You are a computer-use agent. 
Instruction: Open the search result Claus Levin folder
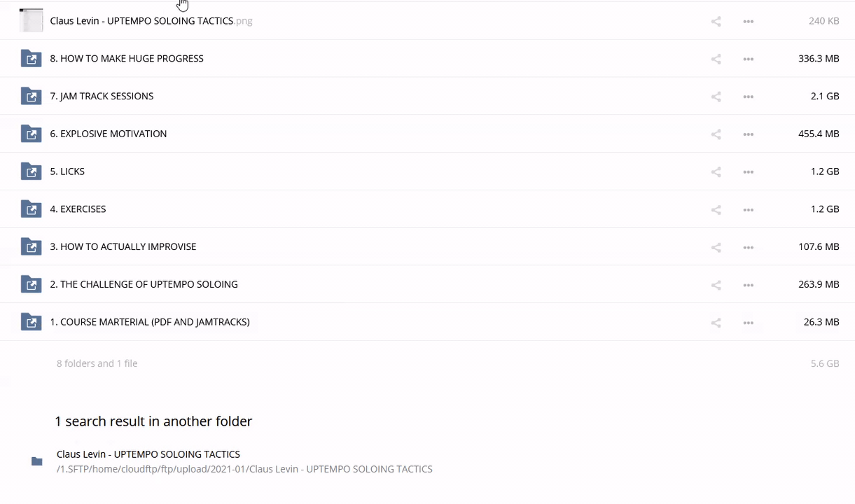148,454
